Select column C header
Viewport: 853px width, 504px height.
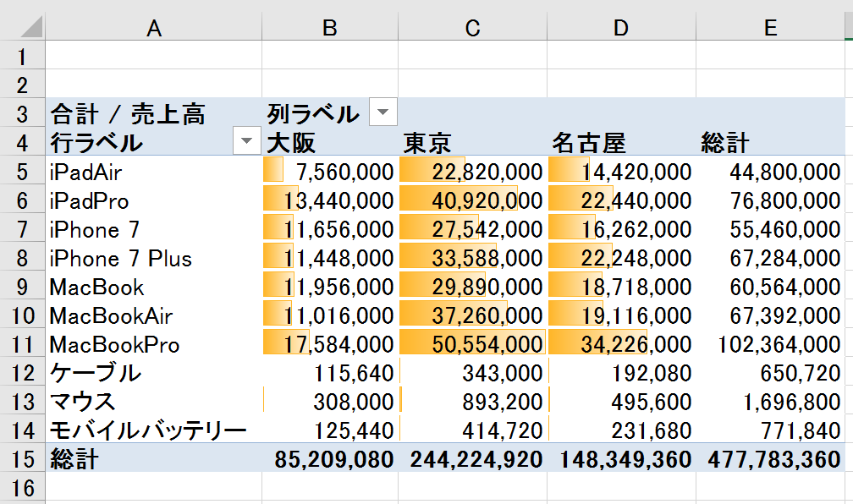tap(473, 27)
